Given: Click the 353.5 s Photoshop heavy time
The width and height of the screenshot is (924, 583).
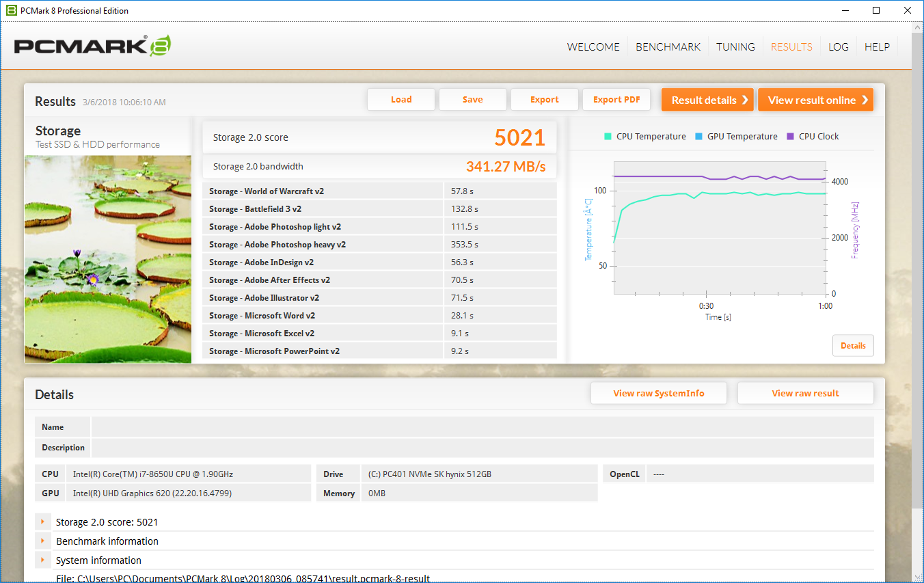Looking at the screenshot, I should pos(465,244).
